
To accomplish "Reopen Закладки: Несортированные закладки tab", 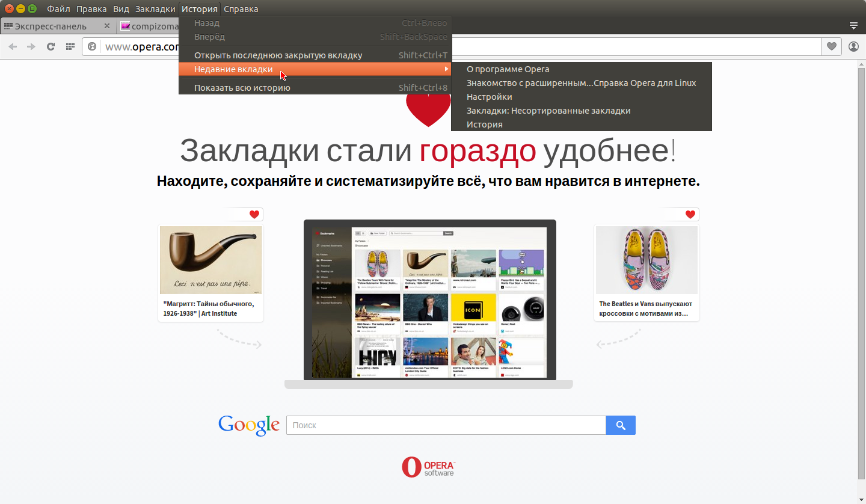I will click(582, 111).
